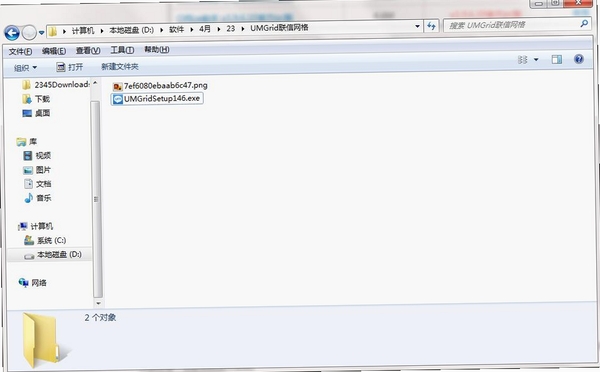This screenshot has height=372, width=600.
Task: Toggle the preview pane icon
Action: [556, 59]
